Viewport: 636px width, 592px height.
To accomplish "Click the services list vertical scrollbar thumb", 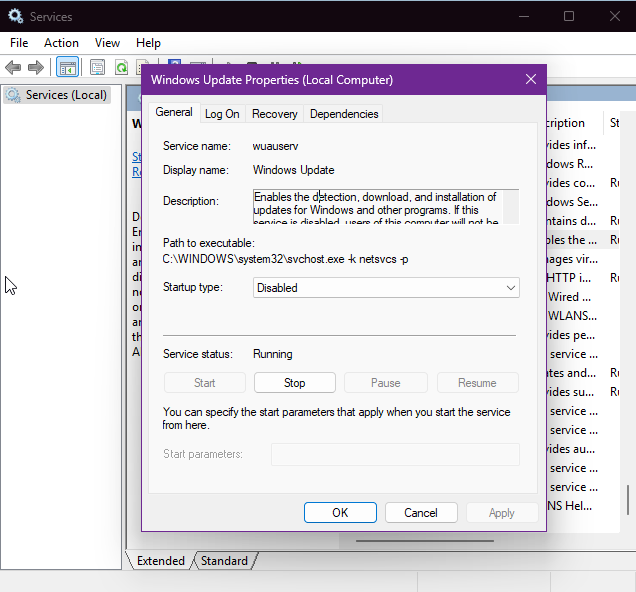I will click(x=628, y=500).
